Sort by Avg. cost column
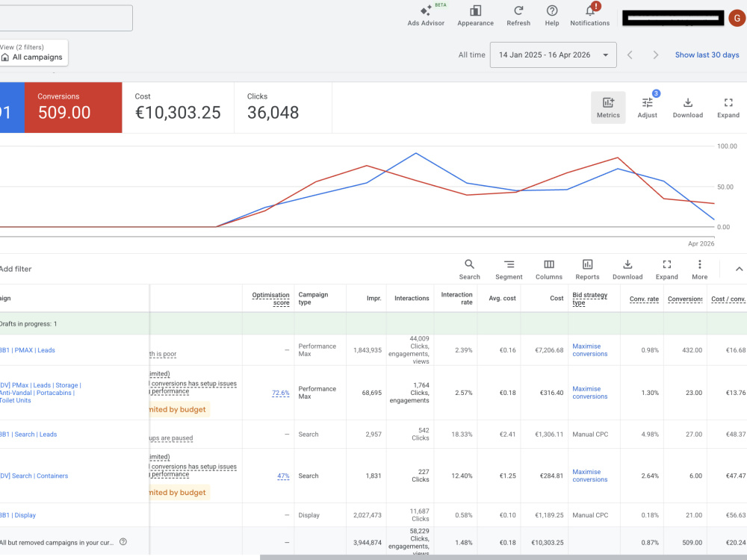This screenshot has height=560, width=747. click(x=502, y=298)
